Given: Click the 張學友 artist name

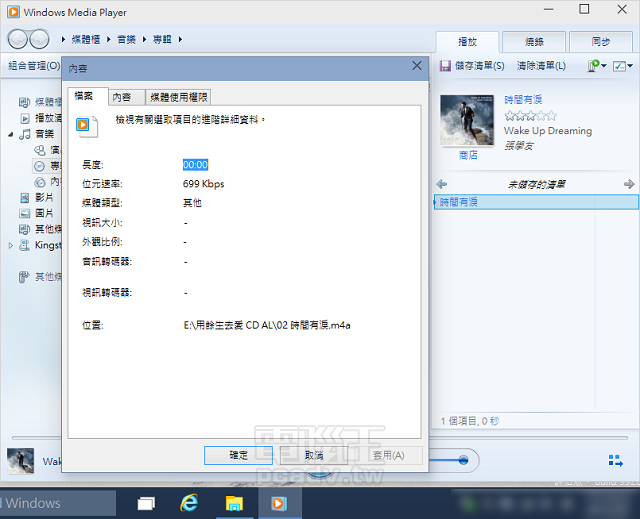Looking at the screenshot, I should point(519,146).
